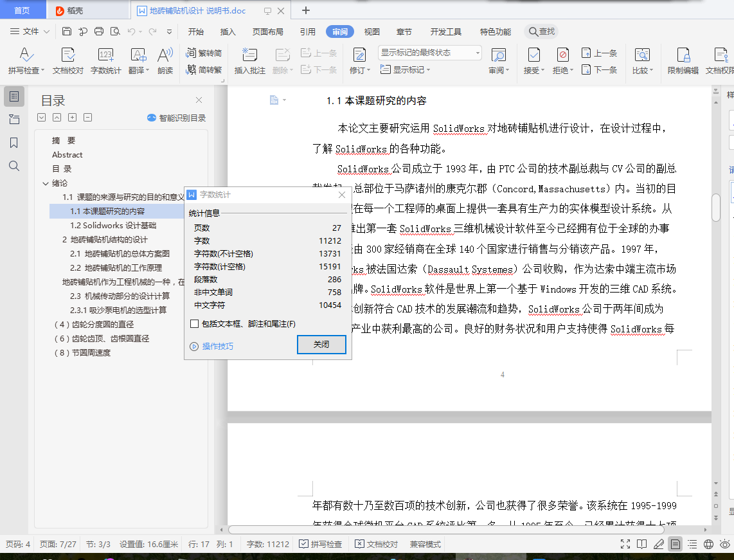Open the 比较 dropdown arrow
Image resolution: width=734 pixels, height=560 pixels.
coord(651,70)
